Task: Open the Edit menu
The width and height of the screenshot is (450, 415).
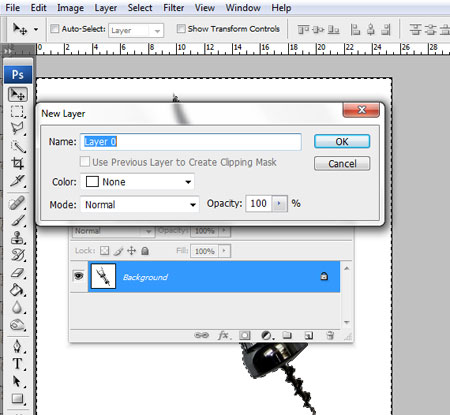Action: coord(38,8)
